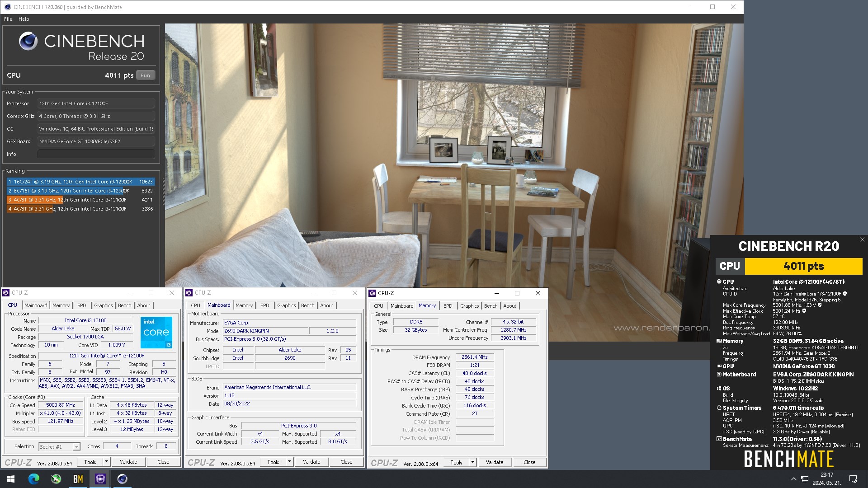Click Validate in Memory CPU-Z window
The height and width of the screenshot is (488, 868).
(x=495, y=462)
